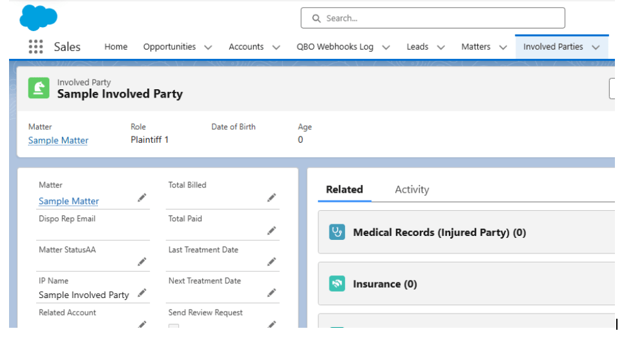Edit the Send Review Request pencil icon
This screenshot has width=644, height=342.
tap(271, 325)
